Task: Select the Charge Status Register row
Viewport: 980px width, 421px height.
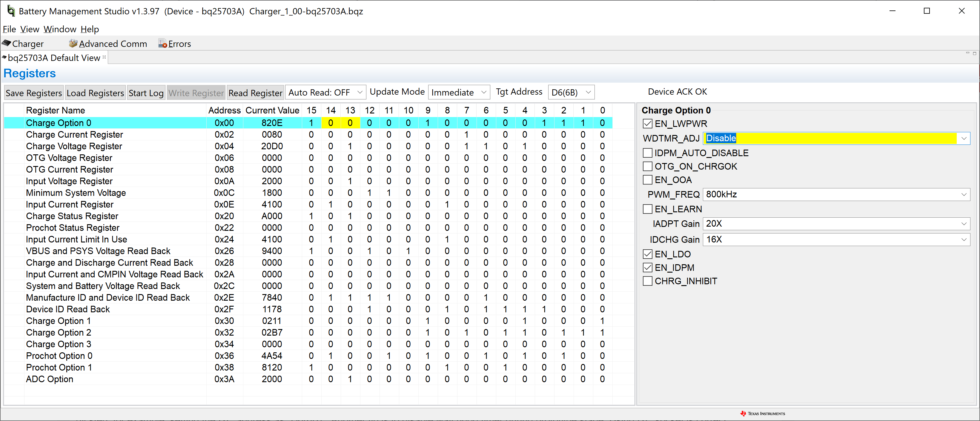Action: pyautogui.click(x=308, y=216)
